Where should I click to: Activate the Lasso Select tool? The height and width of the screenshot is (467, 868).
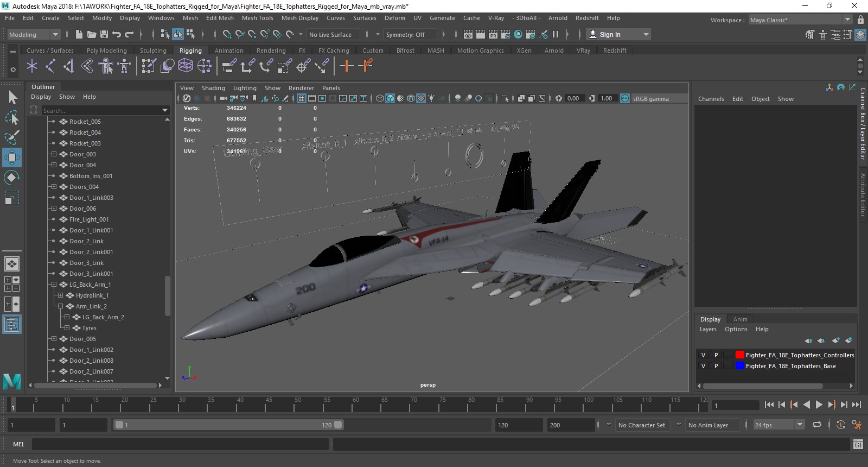point(12,117)
